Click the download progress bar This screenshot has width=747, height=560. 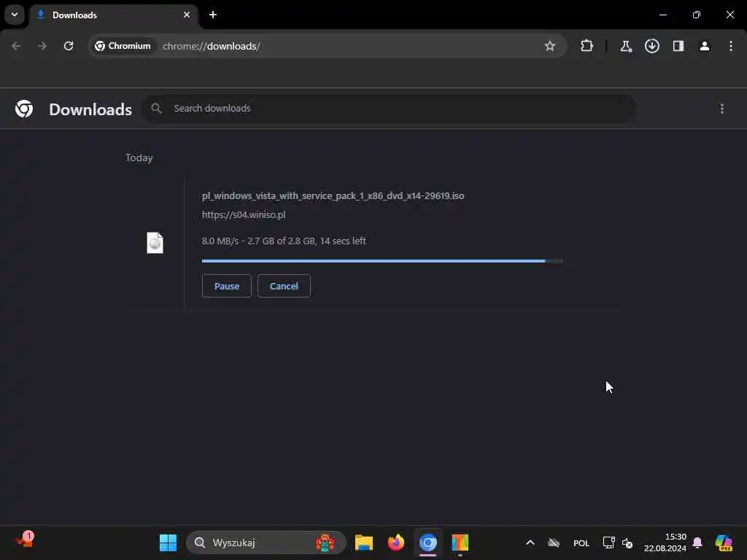382,261
